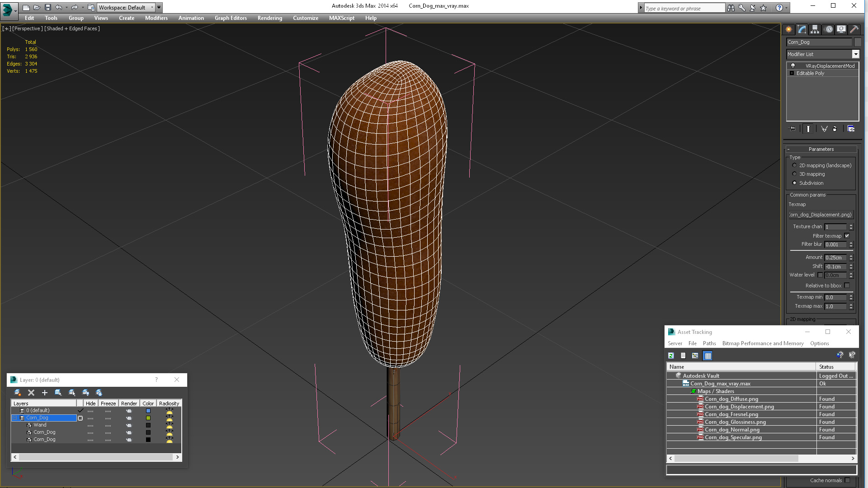The height and width of the screenshot is (488, 868).
Task: Open quick access toolbar customize arrow
Action: click(x=159, y=7)
